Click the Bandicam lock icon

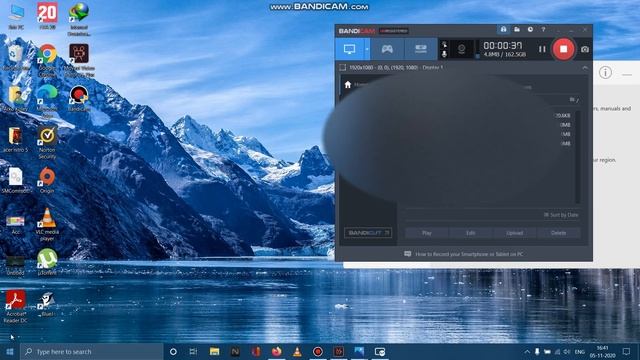point(503,29)
